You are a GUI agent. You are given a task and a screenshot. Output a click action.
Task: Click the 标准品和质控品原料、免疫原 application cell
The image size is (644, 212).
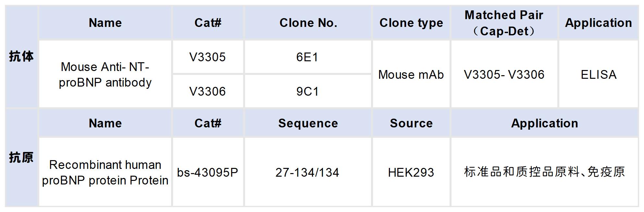544,172
